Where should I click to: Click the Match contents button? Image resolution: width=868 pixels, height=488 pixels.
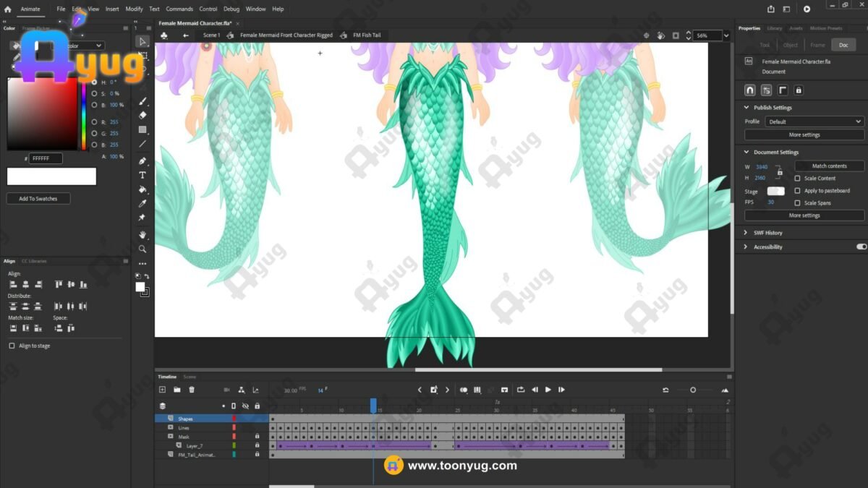[x=829, y=166]
